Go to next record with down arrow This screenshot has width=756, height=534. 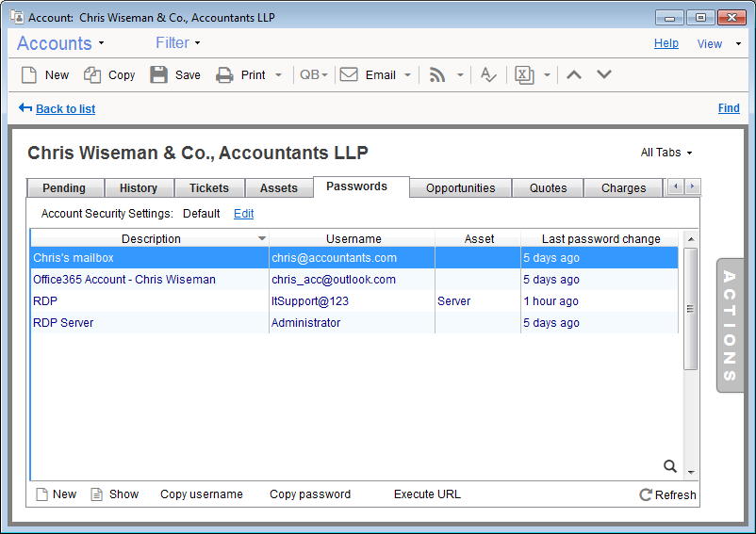point(604,74)
